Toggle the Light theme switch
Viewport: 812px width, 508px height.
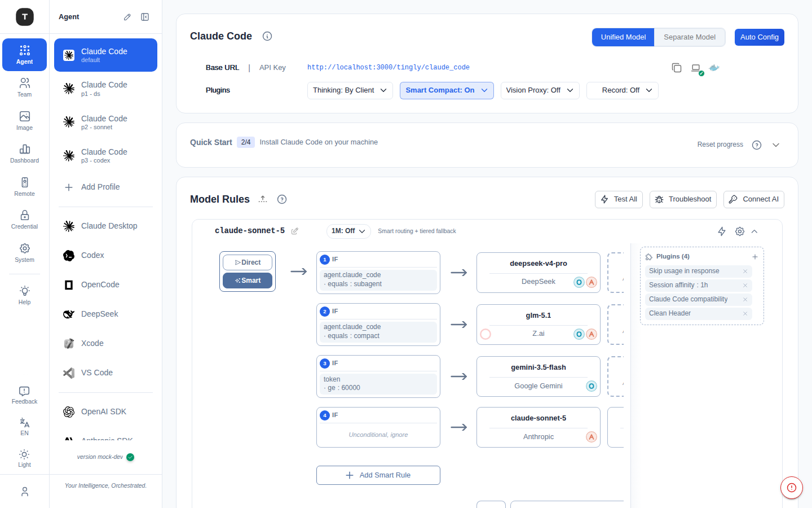[x=24, y=458]
